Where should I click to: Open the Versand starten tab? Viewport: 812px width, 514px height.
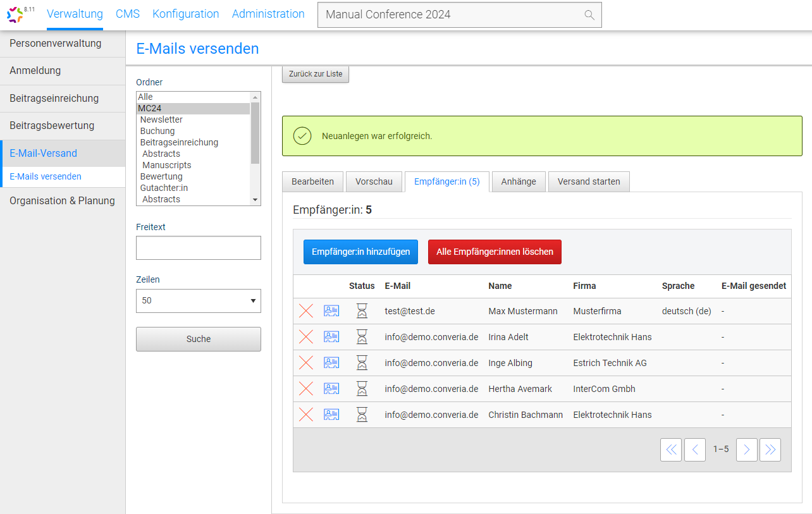(x=588, y=181)
